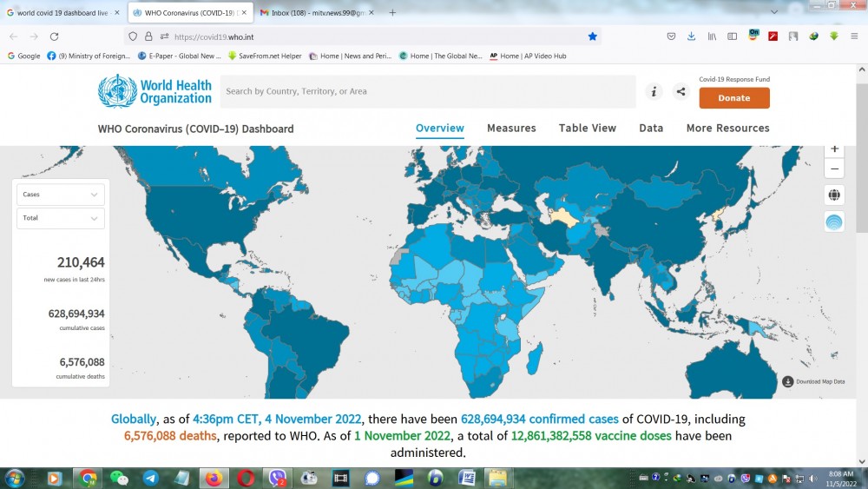Open the Cases dropdown
The width and height of the screenshot is (868, 489).
61,195
